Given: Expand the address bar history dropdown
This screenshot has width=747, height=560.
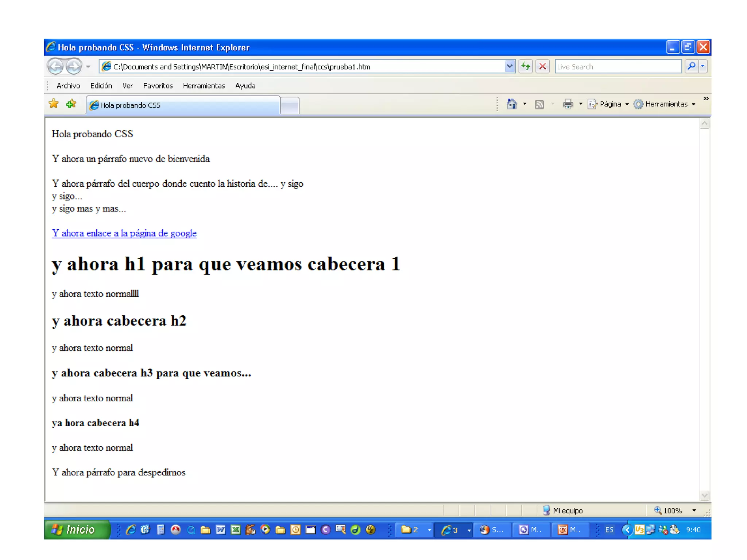Looking at the screenshot, I should [x=509, y=66].
